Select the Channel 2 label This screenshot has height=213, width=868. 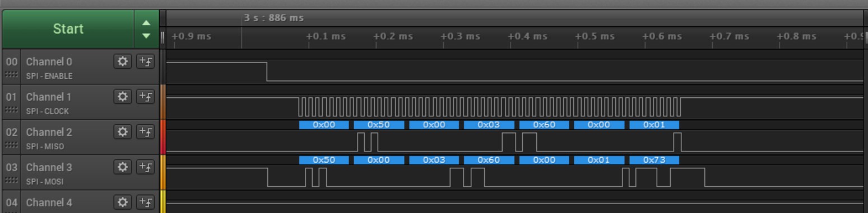click(x=49, y=132)
